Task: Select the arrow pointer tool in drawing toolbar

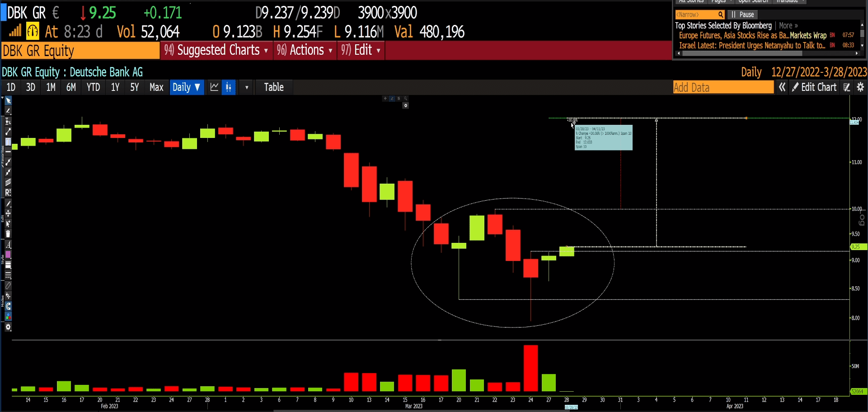Action: 8,100
